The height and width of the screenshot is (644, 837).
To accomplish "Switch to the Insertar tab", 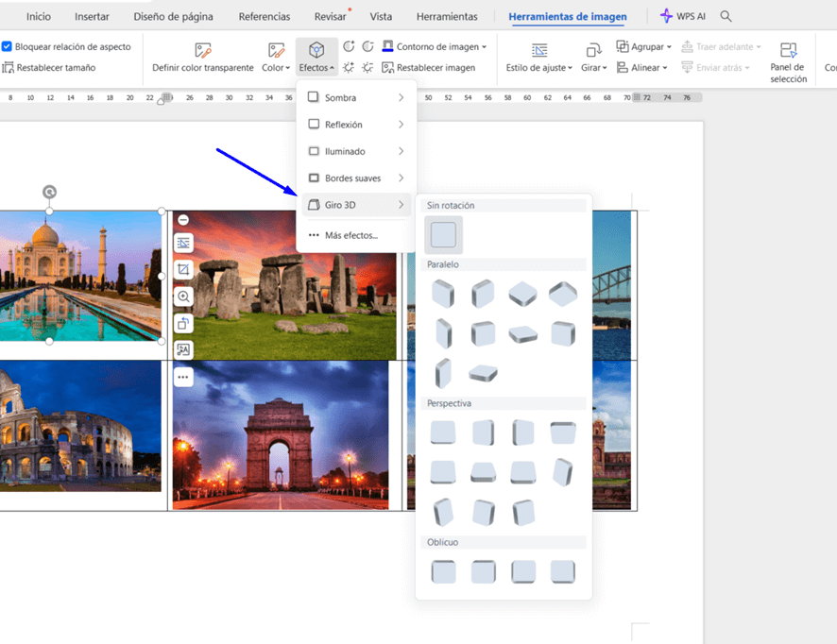I will click(x=92, y=16).
